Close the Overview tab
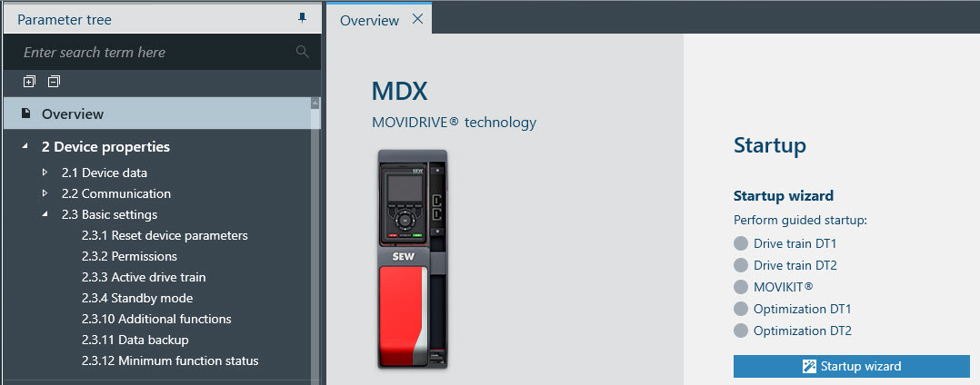980x385 pixels. pos(417,19)
